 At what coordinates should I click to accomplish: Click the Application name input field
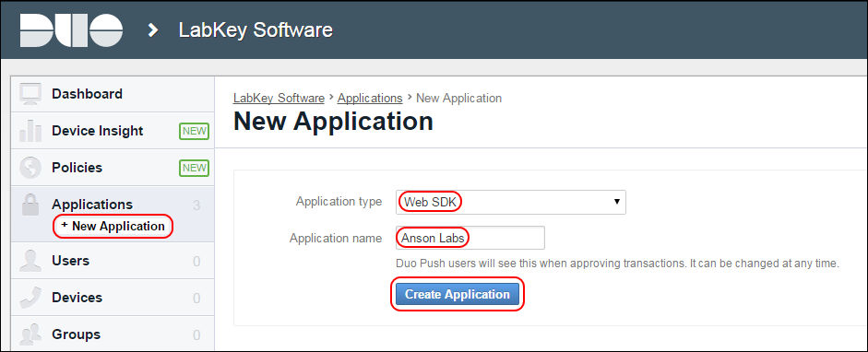470,238
